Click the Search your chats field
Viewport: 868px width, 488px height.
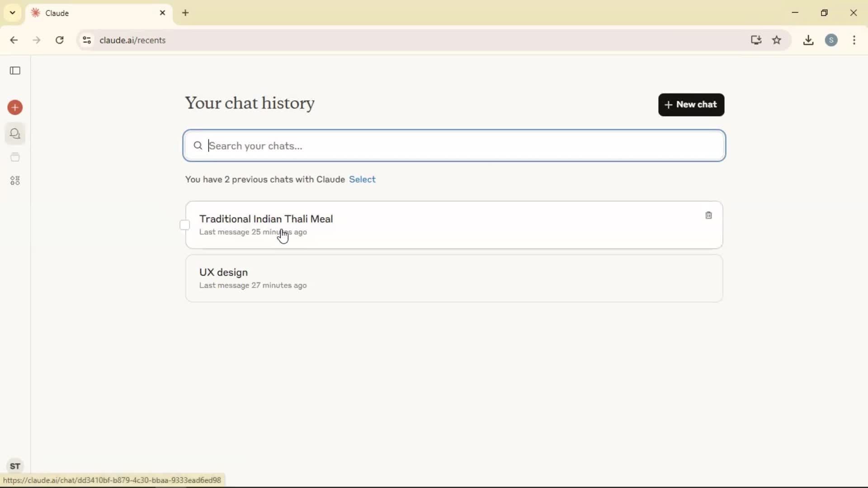[454, 146]
